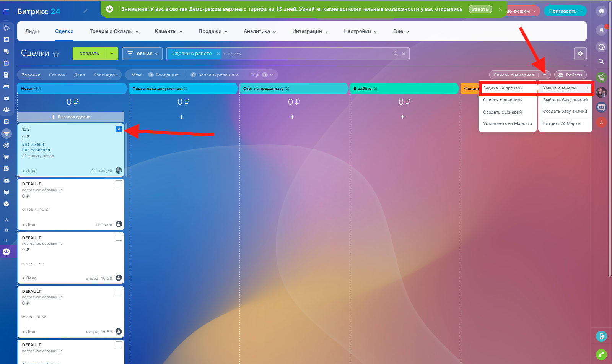
Task: Switch to the Дела view tab
Action: 80,75
